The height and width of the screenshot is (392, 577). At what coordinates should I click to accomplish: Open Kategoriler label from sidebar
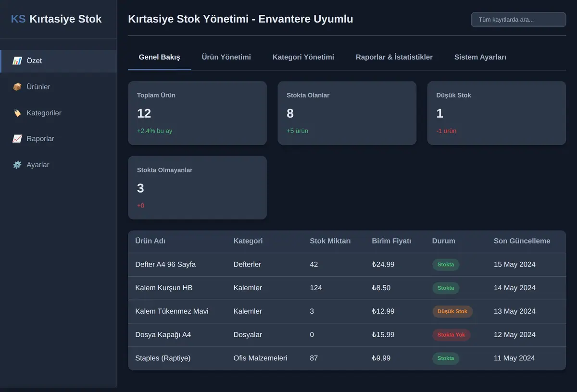44,113
